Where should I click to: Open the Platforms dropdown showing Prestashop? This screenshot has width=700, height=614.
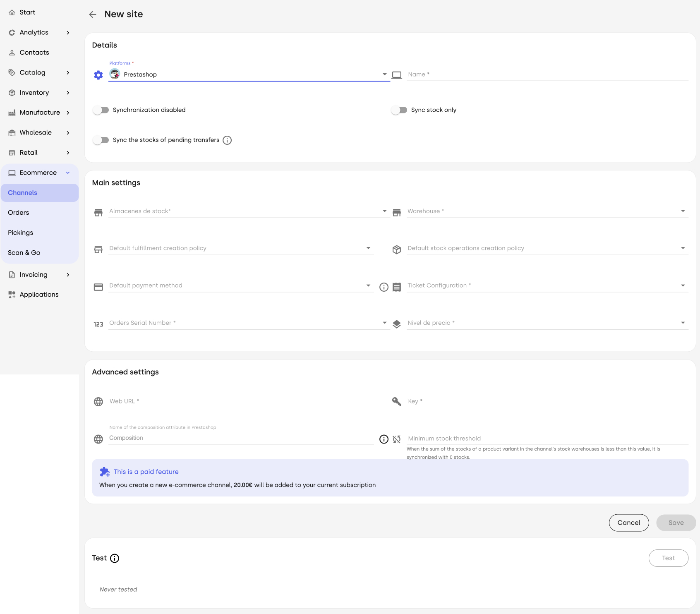[x=249, y=74]
